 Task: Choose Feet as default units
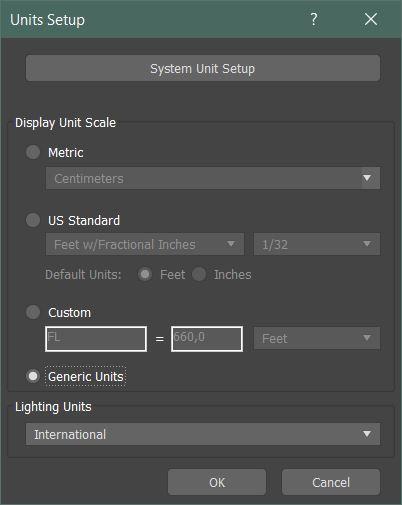click(x=145, y=274)
